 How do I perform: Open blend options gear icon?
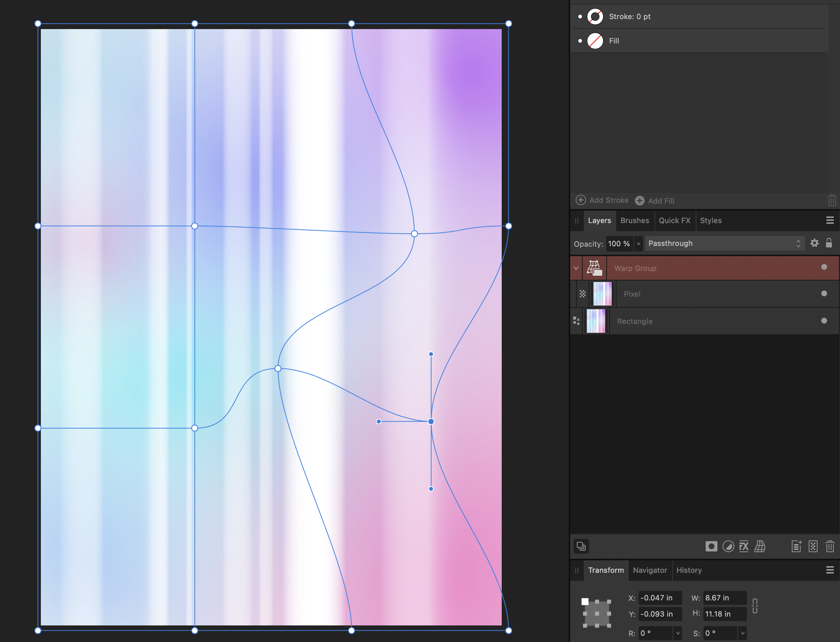(x=814, y=243)
